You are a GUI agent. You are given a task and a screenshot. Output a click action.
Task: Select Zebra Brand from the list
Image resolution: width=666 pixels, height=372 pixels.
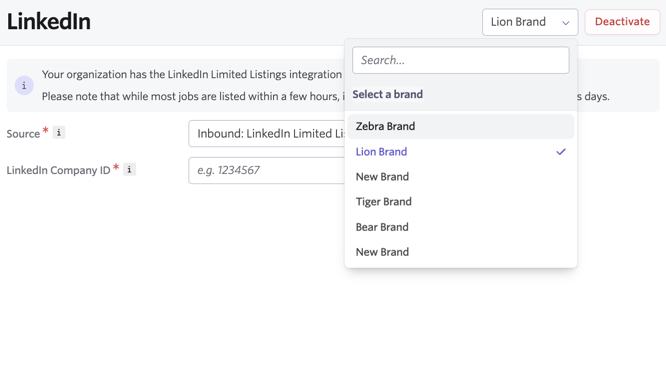pyautogui.click(x=460, y=127)
